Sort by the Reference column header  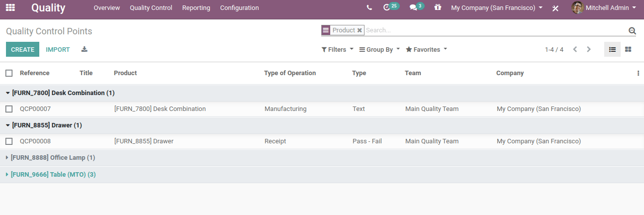(35, 73)
